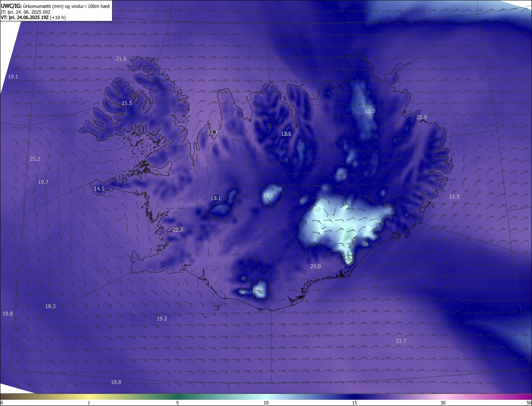Click the 19.8 value label
The image size is (532, 406).
click(x=7, y=314)
